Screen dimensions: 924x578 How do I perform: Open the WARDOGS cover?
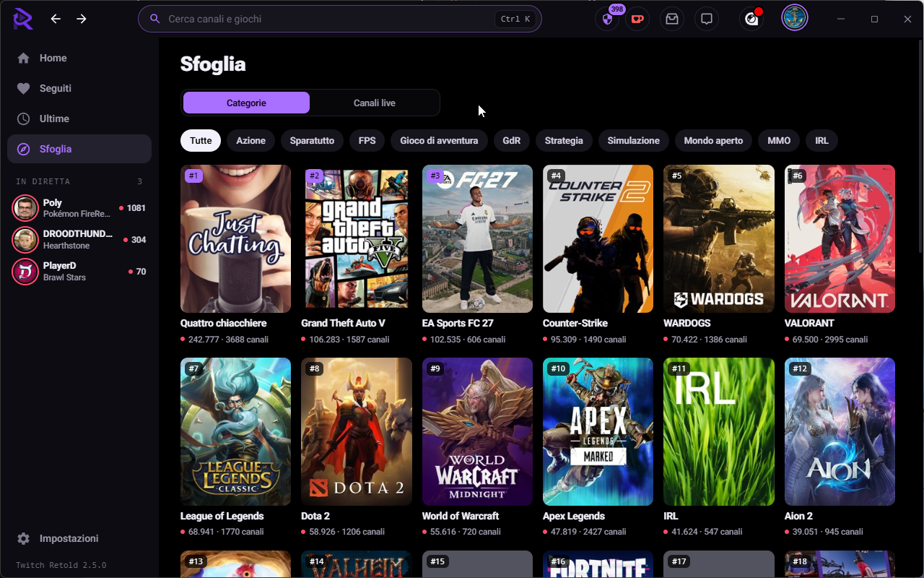point(719,238)
